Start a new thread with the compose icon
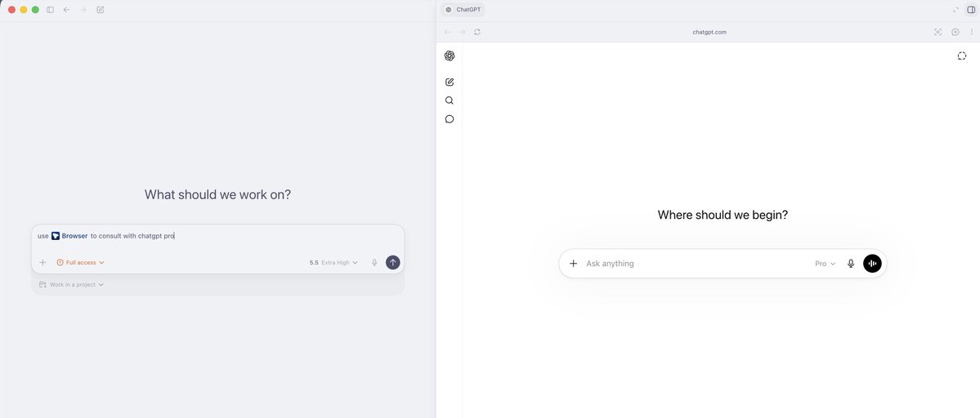The width and height of the screenshot is (980, 418). (x=101, y=10)
